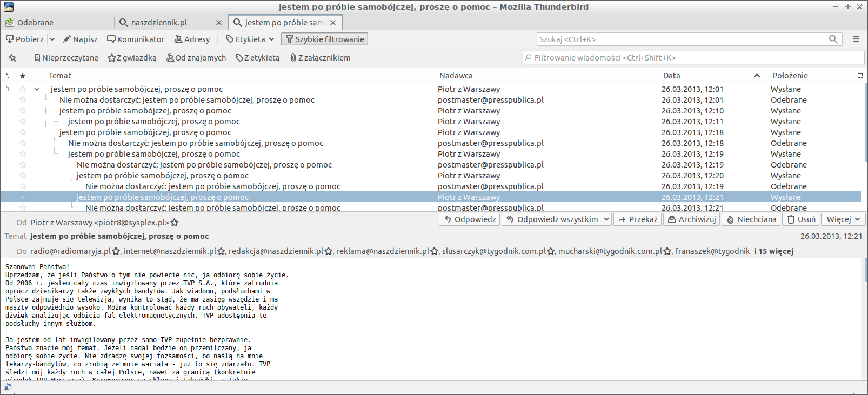Open the Komunikator chat button
The width and height of the screenshot is (868, 395).
point(136,39)
